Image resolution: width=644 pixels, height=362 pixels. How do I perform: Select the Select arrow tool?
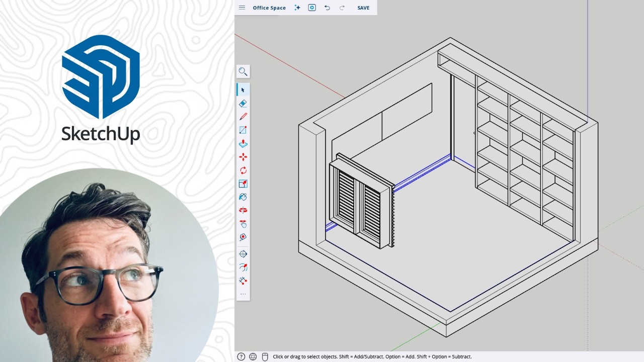[243, 90]
